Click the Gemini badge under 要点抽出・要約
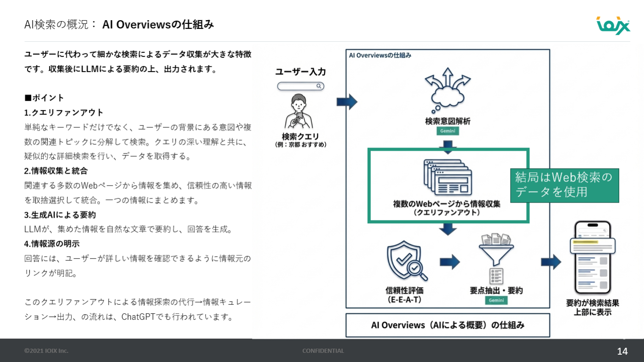Viewport: 644px width, 362px height. click(496, 300)
